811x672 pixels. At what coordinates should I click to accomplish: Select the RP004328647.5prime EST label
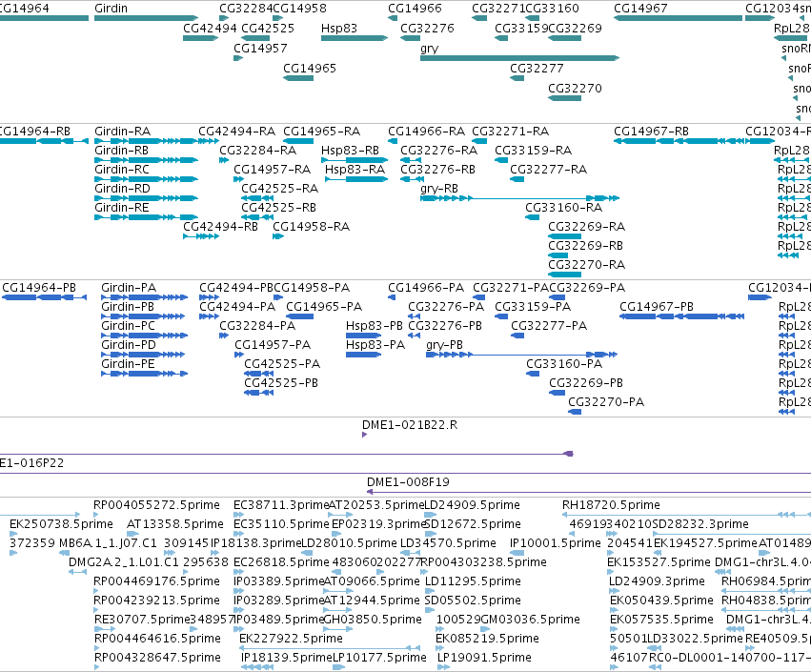pyautogui.click(x=157, y=658)
